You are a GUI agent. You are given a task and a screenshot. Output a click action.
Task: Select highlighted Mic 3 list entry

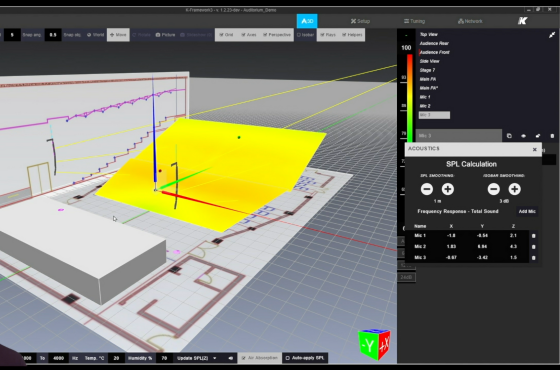pyautogui.click(x=434, y=115)
